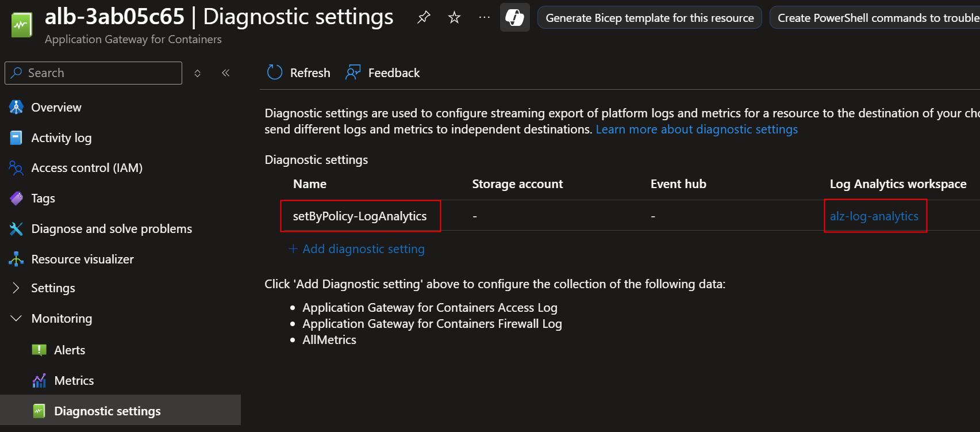980x432 pixels.
Task: Toggle expand/collapse all menu groups
Action: 198,73
